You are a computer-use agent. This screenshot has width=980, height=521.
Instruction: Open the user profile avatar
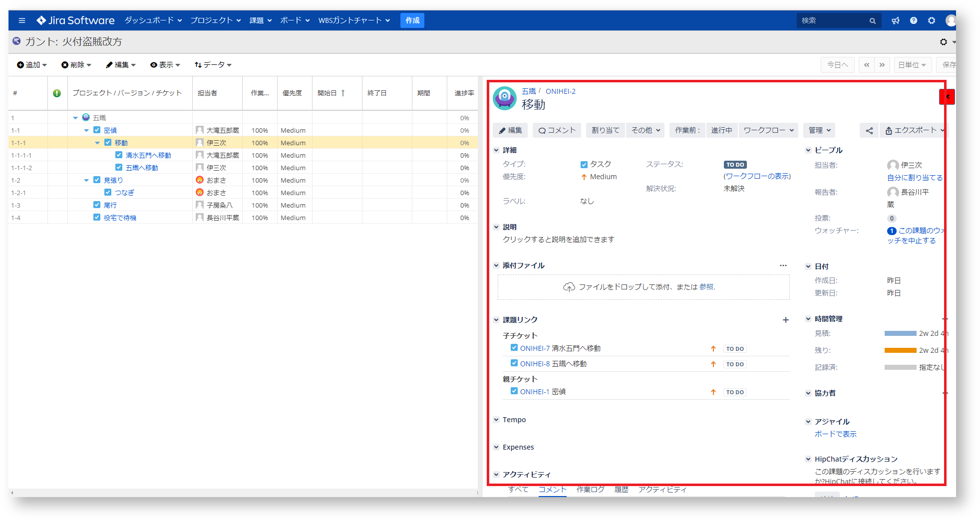click(950, 20)
